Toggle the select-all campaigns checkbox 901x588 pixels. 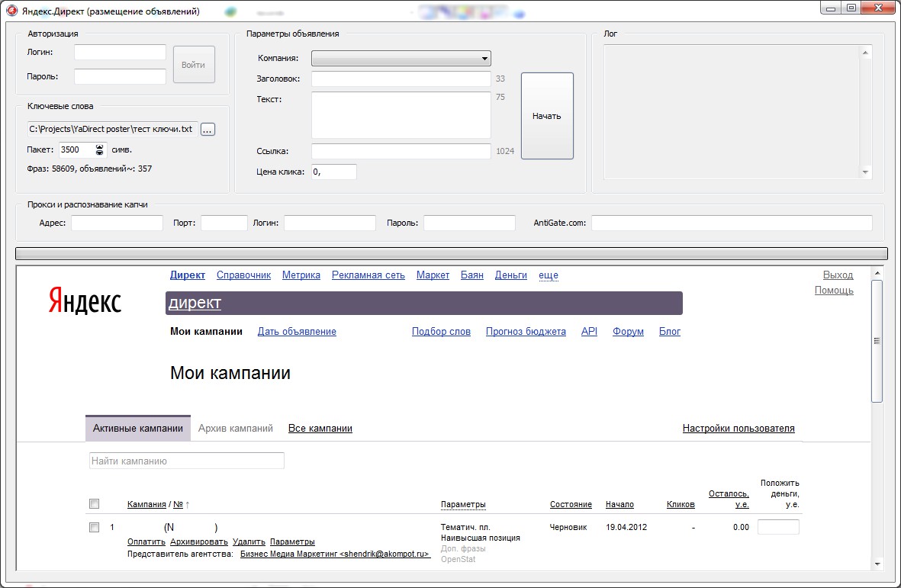(95, 503)
